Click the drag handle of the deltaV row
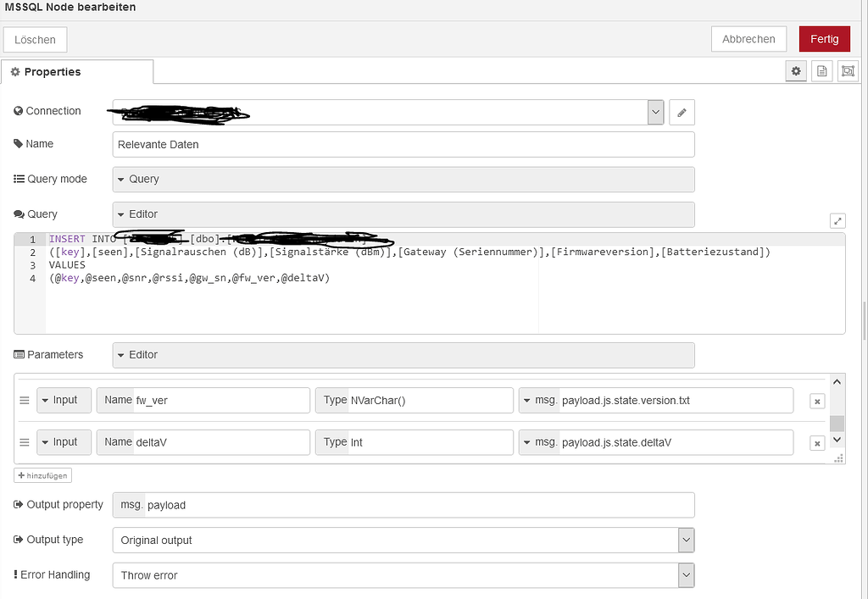The width and height of the screenshot is (868, 599). tap(25, 441)
